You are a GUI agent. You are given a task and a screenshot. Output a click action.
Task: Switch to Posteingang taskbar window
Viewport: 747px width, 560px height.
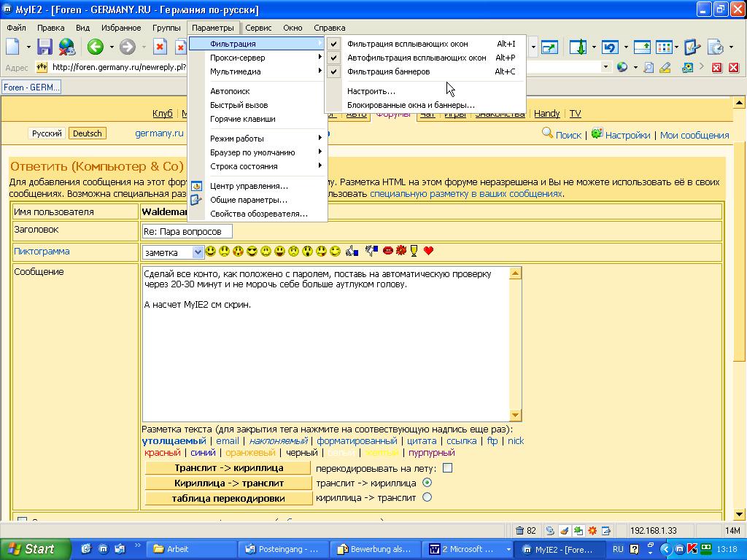[282, 549]
